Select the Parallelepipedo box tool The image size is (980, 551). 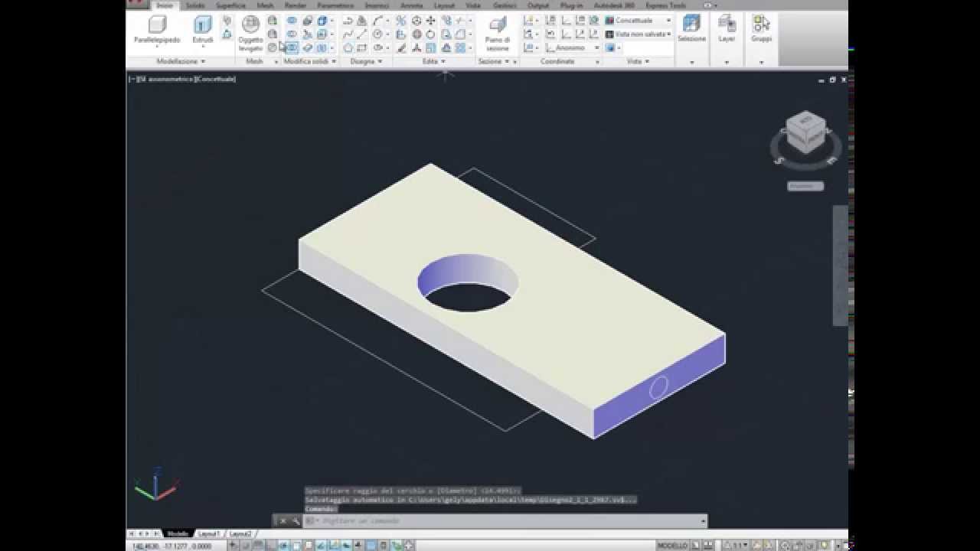point(157,30)
